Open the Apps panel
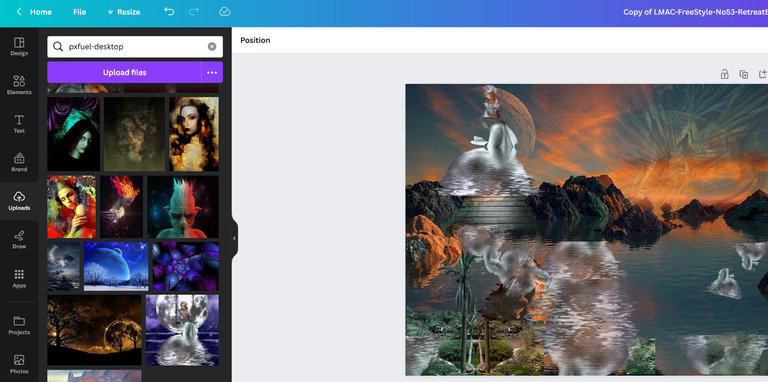The width and height of the screenshot is (768, 382). [x=19, y=279]
